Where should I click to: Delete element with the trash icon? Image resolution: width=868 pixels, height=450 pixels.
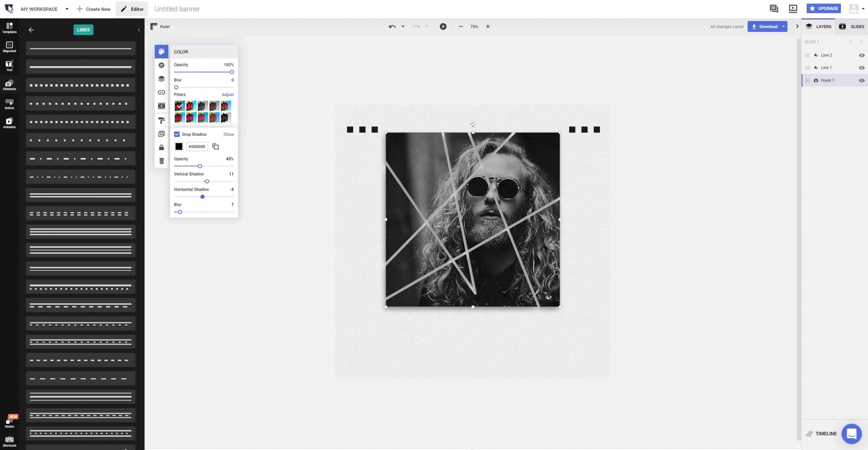[161, 161]
